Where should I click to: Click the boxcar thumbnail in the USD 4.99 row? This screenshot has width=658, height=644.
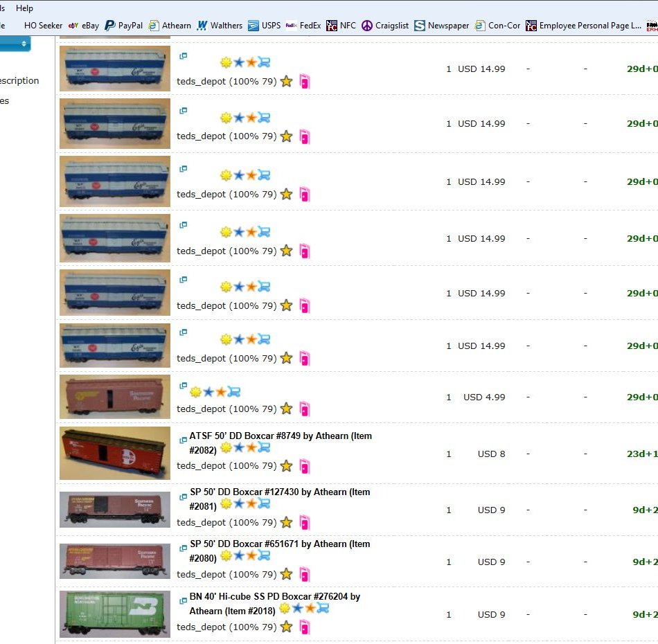[x=115, y=397]
